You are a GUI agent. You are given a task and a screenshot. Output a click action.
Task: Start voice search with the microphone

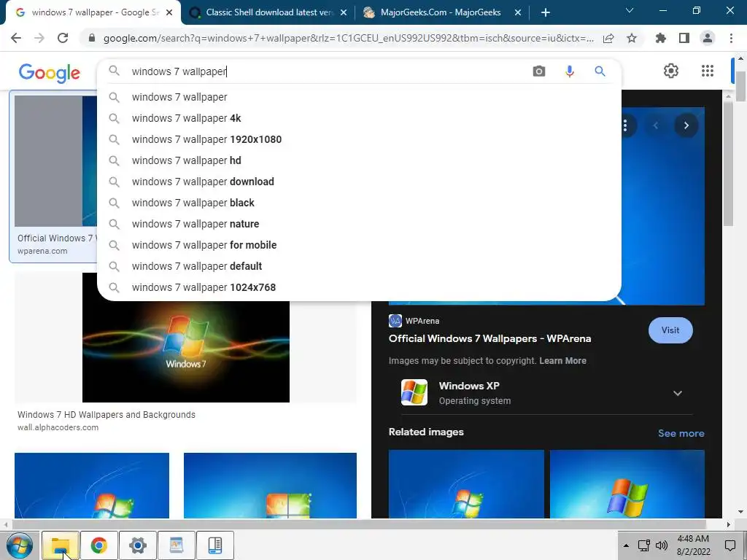point(569,71)
